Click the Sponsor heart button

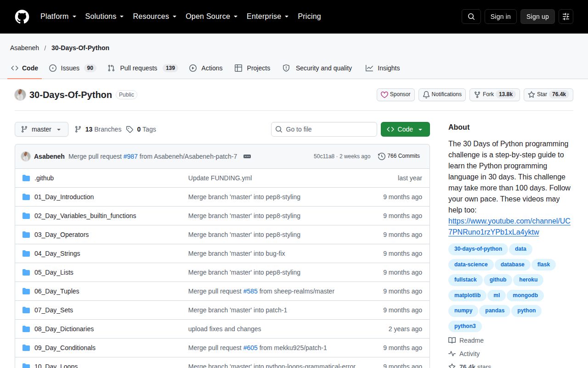tap(396, 94)
